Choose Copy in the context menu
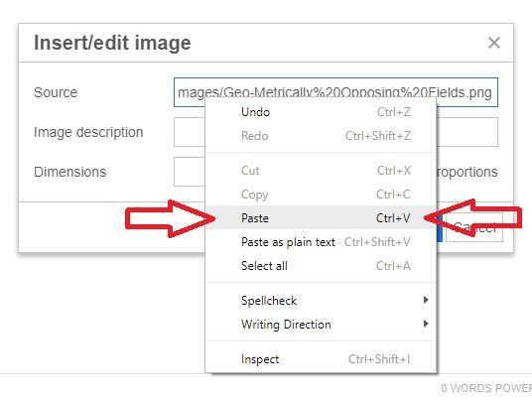This screenshot has width=532, height=400. pyautogui.click(x=321, y=195)
